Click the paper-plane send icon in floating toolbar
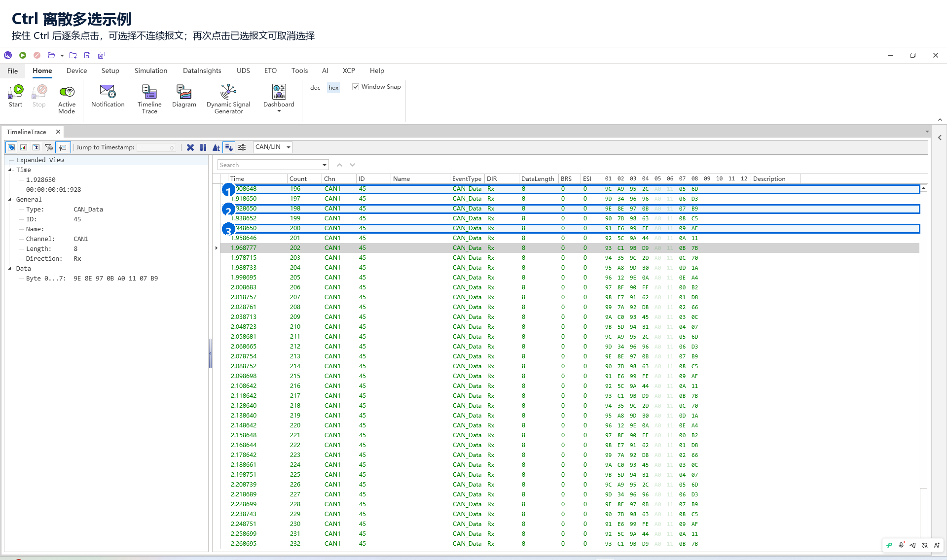This screenshot has width=947, height=560. 913,545
